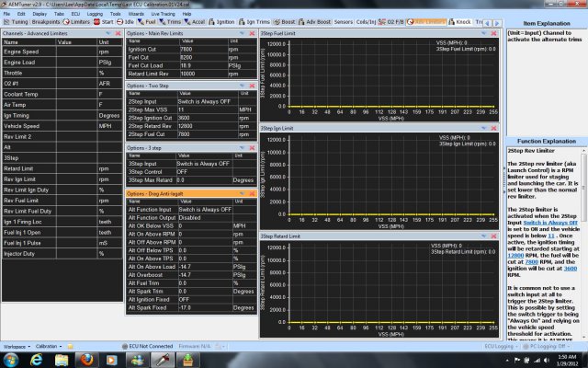Screen dimensions: 588x368
Task: Click the ECU Logging status button
Action: coord(501,345)
